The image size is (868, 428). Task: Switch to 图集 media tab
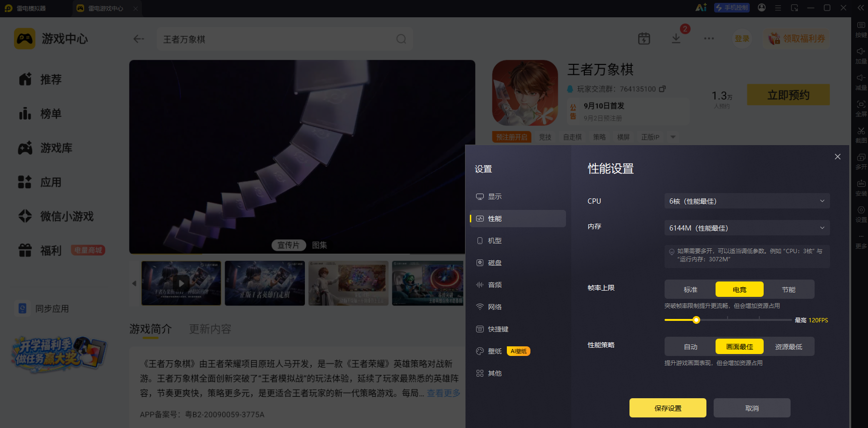click(319, 245)
